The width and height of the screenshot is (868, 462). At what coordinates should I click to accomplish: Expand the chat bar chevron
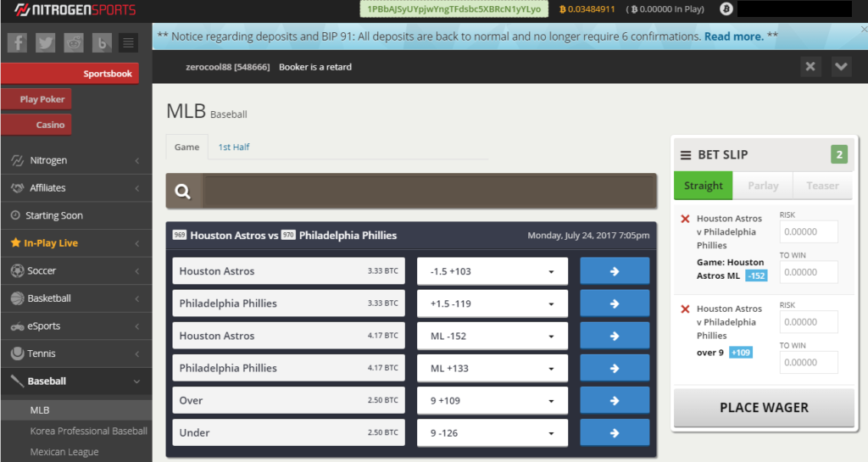(x=841, y=67)
